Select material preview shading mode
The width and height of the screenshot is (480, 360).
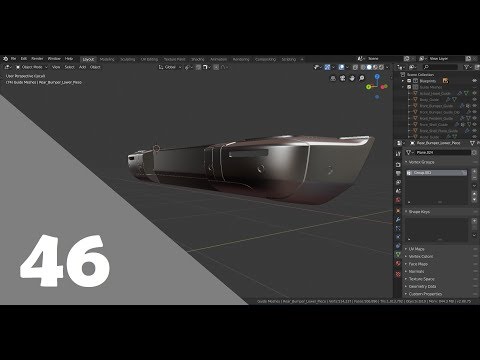[375, 67]
